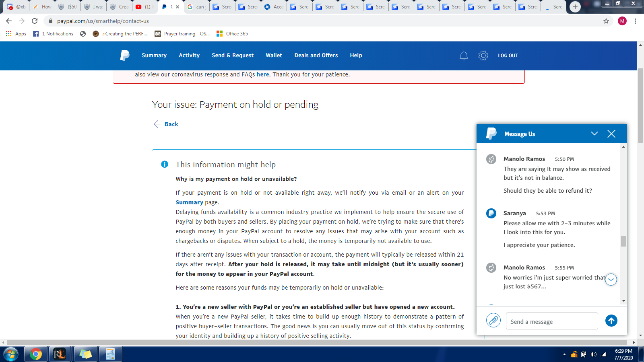Open Calculator from the taskbar
Viewport: 644px width, 362px height.
pyautogui.click(x=110, y=354)
